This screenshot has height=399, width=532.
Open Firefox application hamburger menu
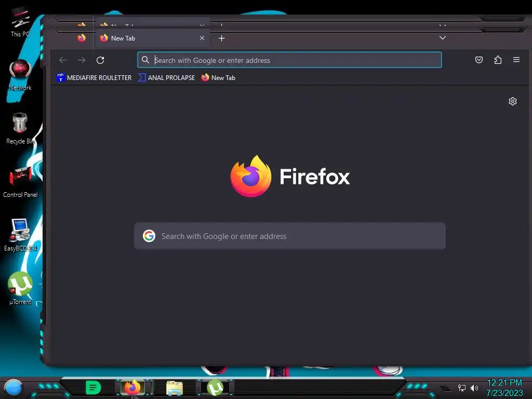516,60
